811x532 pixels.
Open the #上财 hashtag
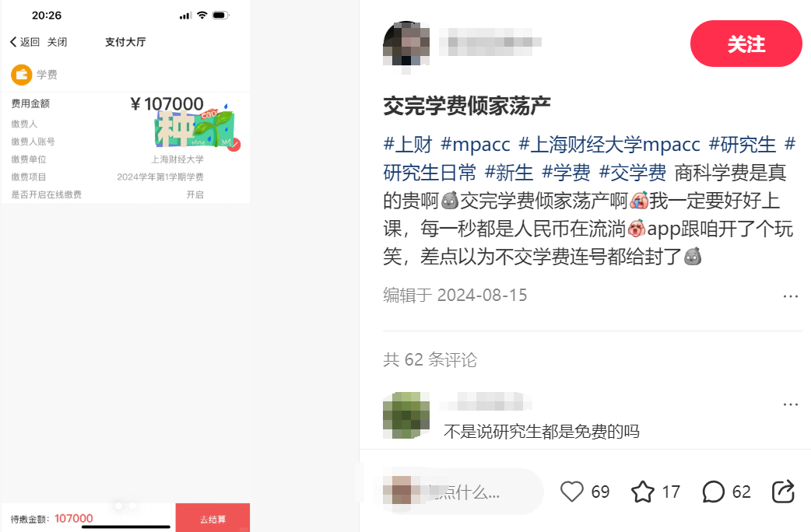click(x=408, y=144)
